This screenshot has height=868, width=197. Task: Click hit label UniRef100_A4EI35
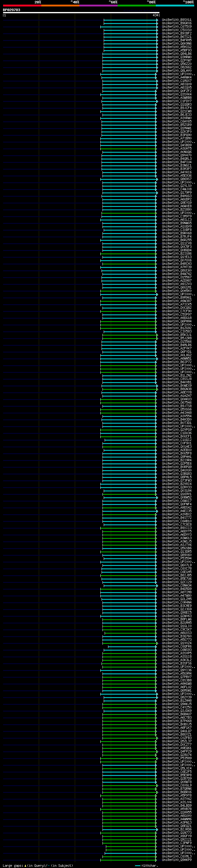pyautogui.click(x=176, y=511)
